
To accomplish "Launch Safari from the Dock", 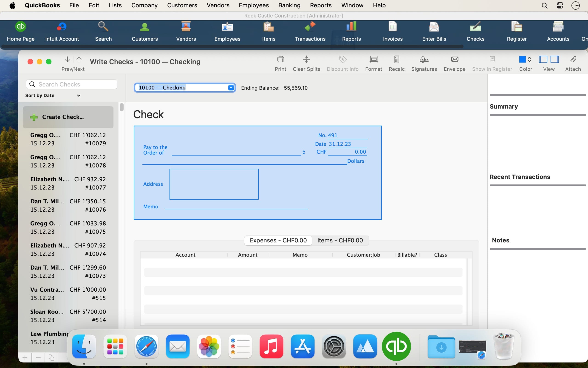I will 147,346.
